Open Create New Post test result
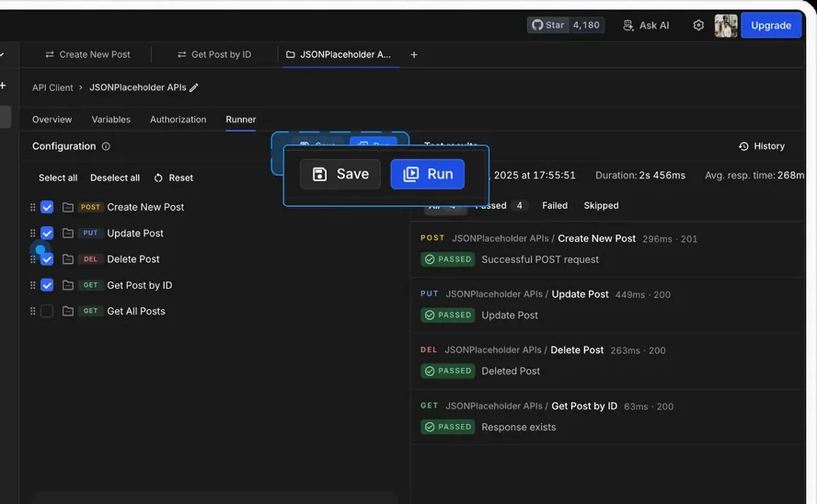 [x=597, y=239]
